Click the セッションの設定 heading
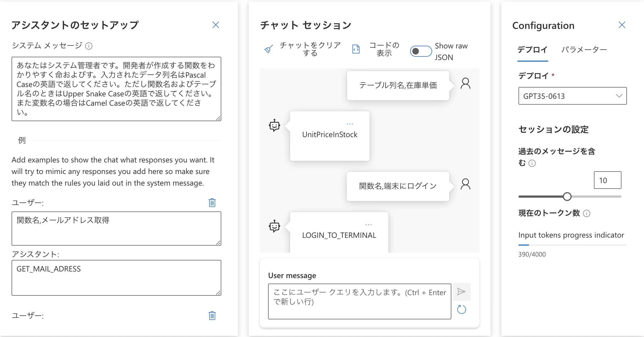 pyautogui.click(x=553, y=129)
